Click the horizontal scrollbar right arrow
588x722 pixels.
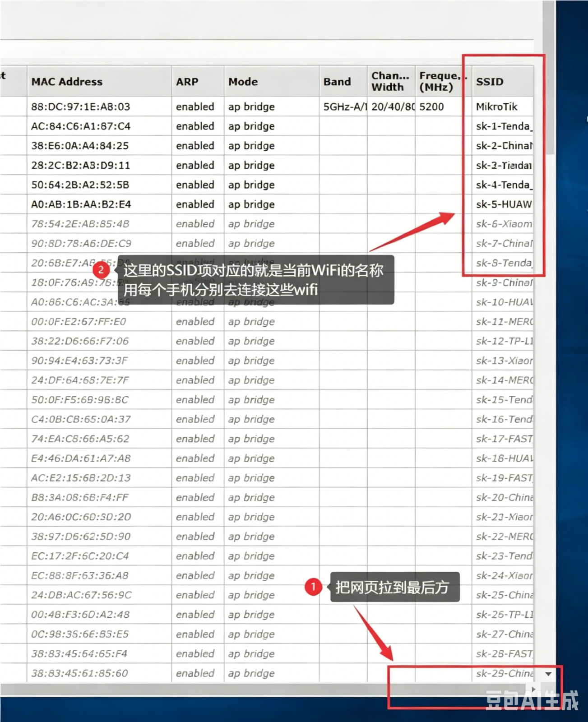tap(534, 690)
